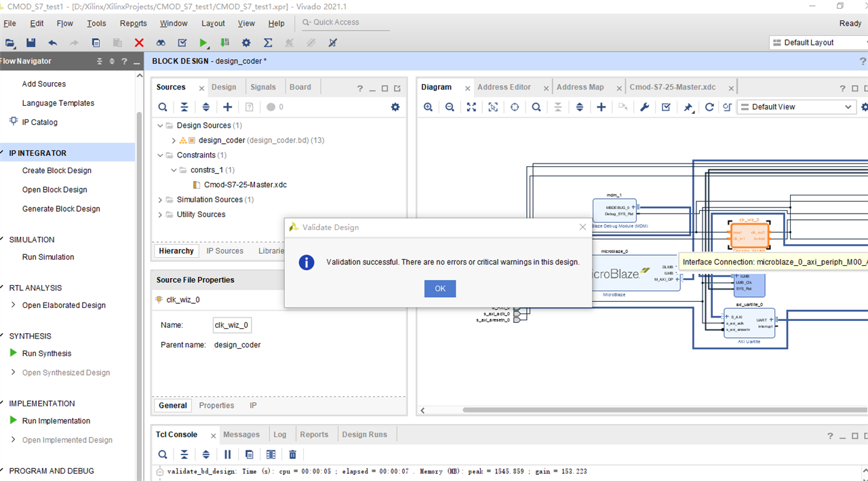Save the block design with the floppy icon
868x481 pixels.
click(31, 42)
